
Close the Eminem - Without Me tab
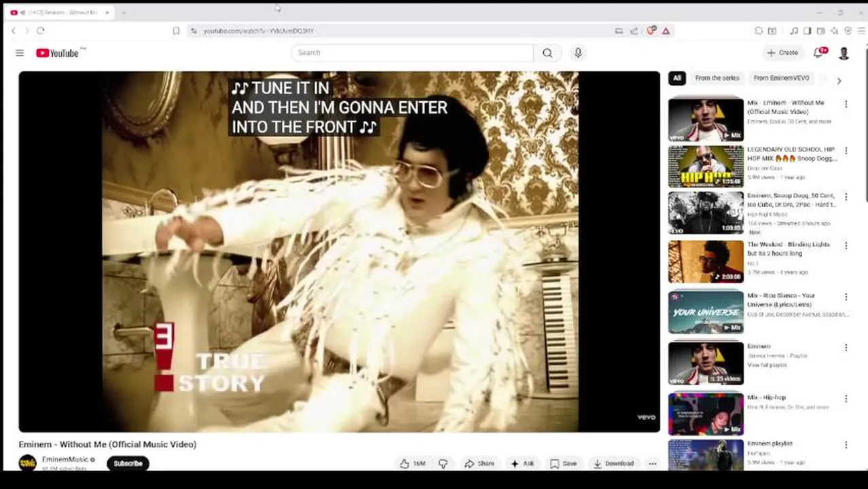coord(107,12)
